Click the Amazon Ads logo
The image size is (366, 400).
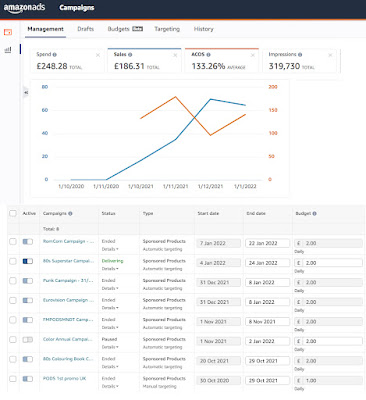(x=24, y=8)
